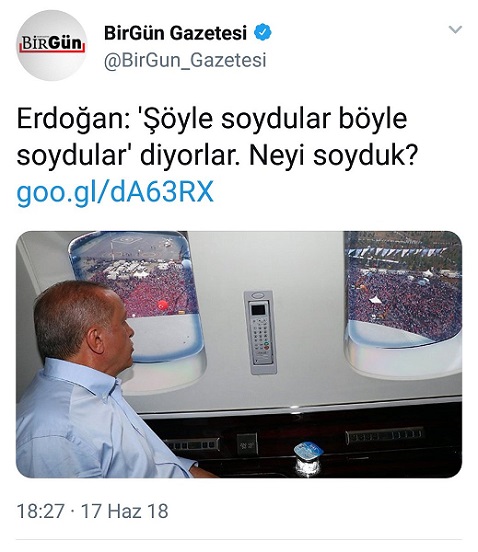Click the square switch on wooden console

(247, 444)
